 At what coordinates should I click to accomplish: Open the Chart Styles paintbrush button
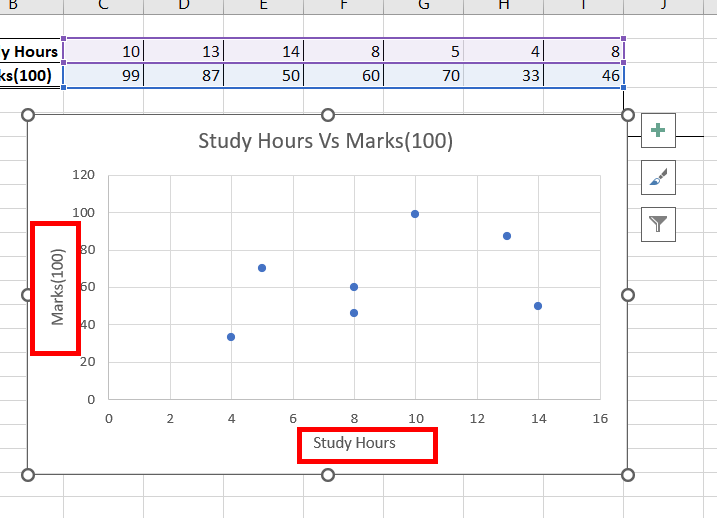point(658,177)
